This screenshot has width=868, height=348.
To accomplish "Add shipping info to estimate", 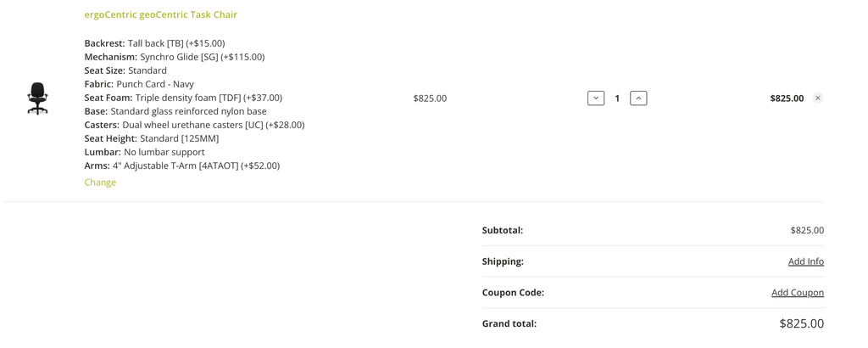I will [806, 261].
